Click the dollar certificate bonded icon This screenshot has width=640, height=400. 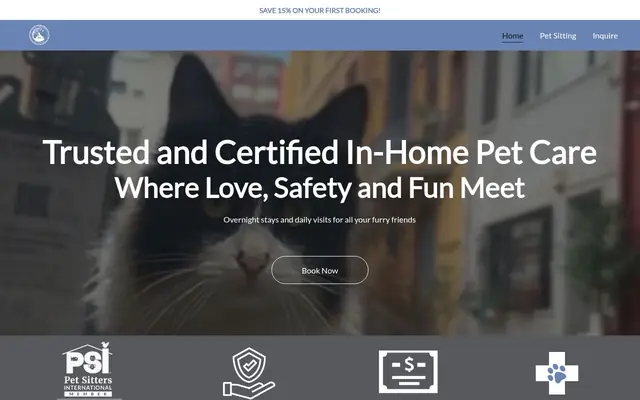pyautogui.click(x=408, y=371)
